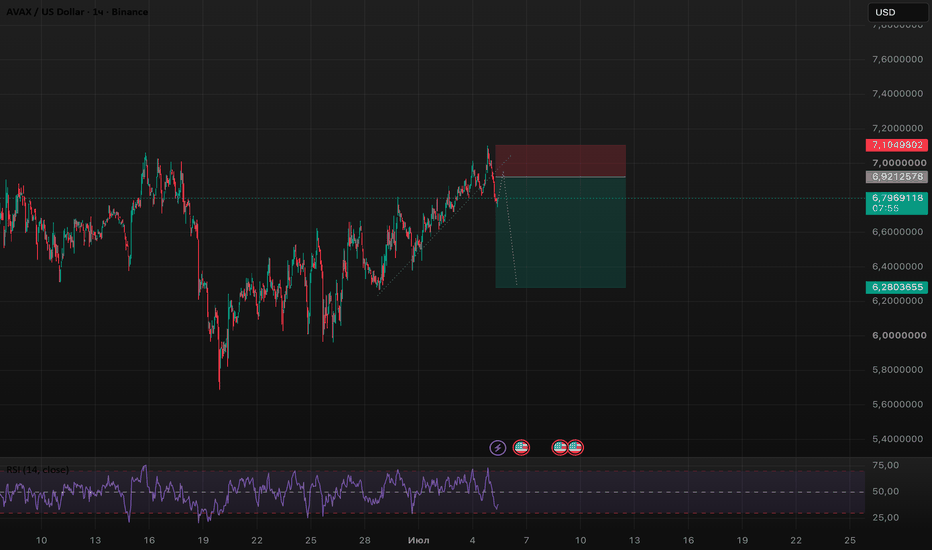932x550 pixels.
Task: Click price axis value 7,2000000
Action: 898,128
